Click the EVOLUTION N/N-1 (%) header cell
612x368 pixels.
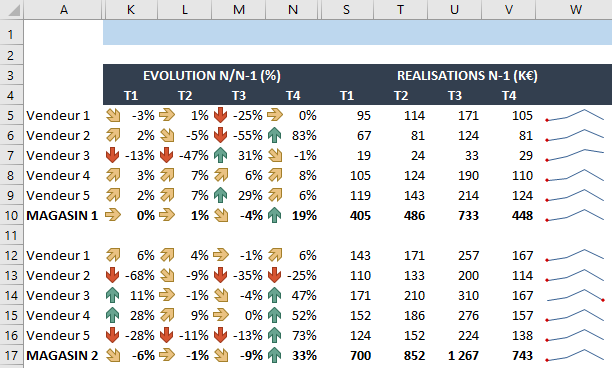tap(212, 75)
